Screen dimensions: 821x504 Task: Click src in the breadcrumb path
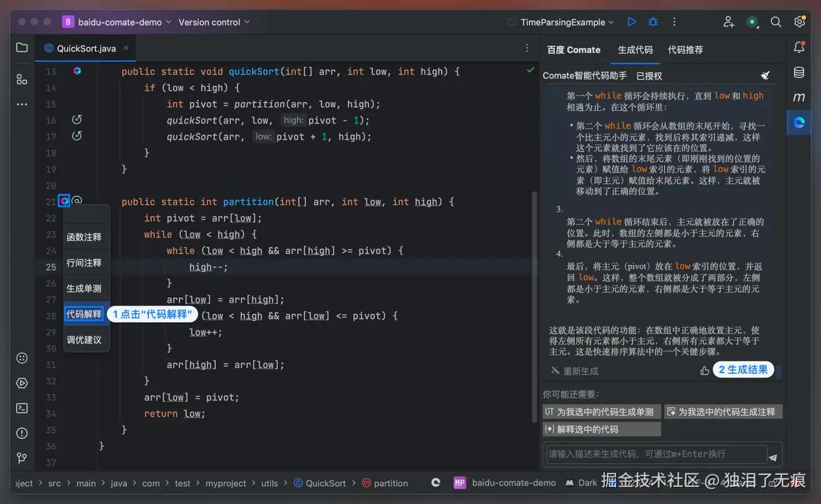click(x=55, y=483)
